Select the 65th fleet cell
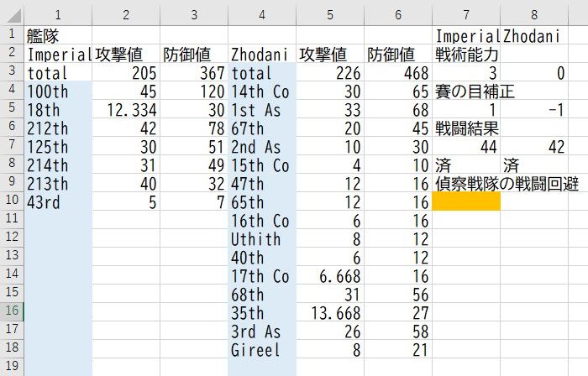 pyautogui.click(x=262, y=201)
